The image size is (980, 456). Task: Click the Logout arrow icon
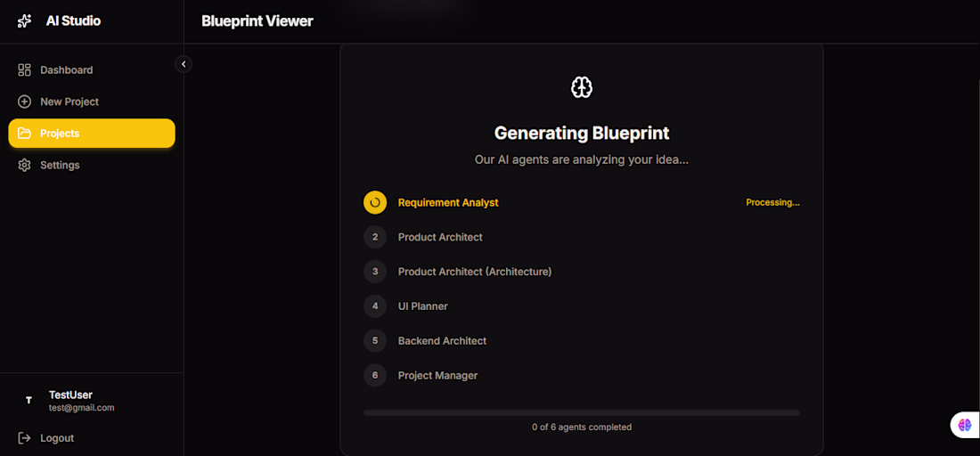24,438
